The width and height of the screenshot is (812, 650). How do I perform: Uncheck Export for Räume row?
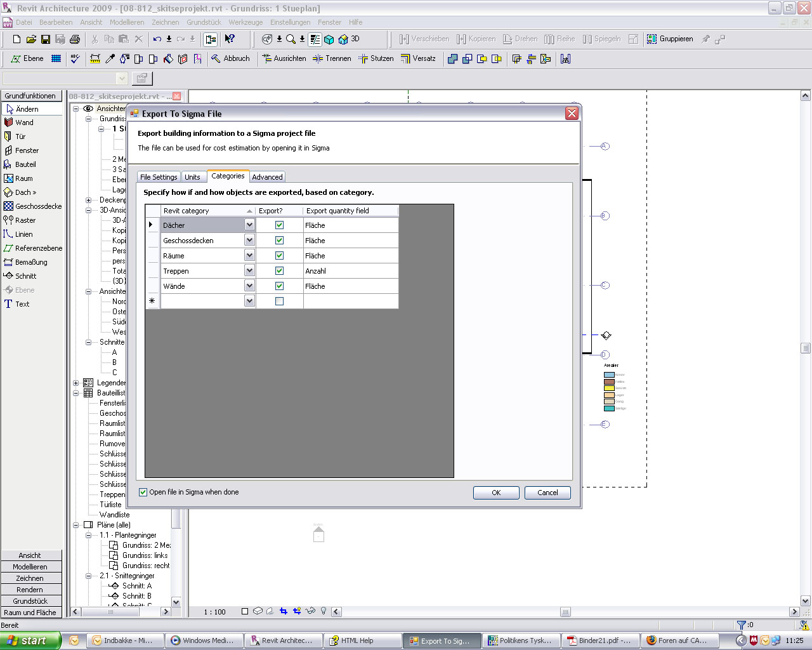[279, 256]
